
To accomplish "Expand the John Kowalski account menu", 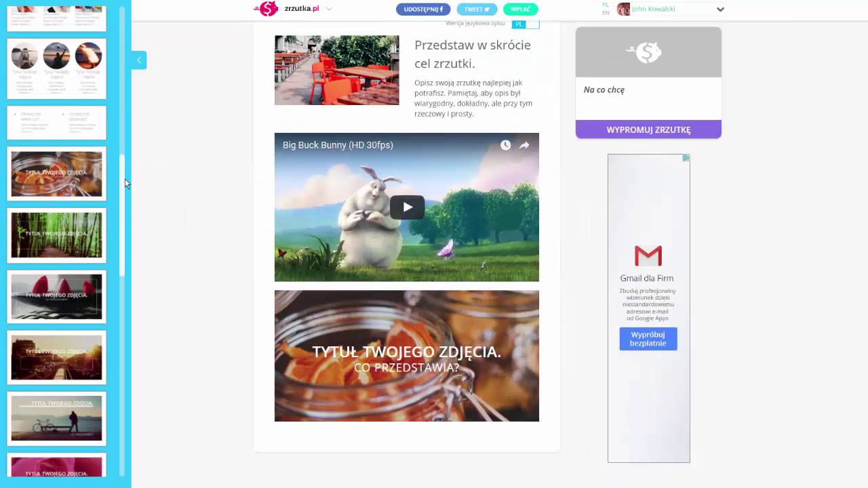I will pos(720,9).
